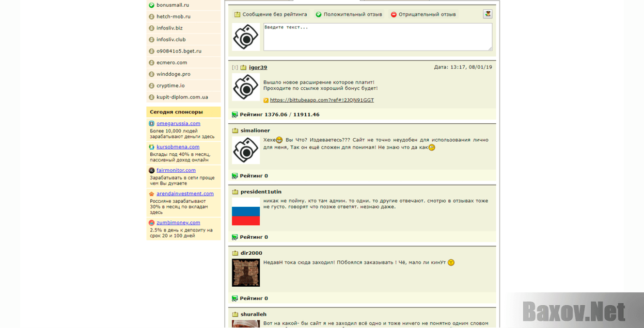The height and width of the screenshot is (328, 644).
Task: Select cryptime.io from the site list
Action: tap(170, 86)
